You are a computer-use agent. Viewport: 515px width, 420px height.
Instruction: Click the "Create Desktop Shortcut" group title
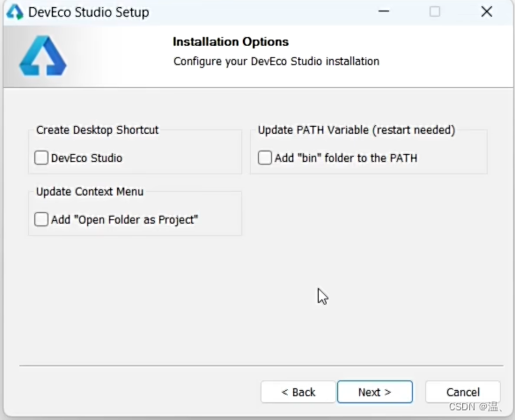[x=97, y=130]
